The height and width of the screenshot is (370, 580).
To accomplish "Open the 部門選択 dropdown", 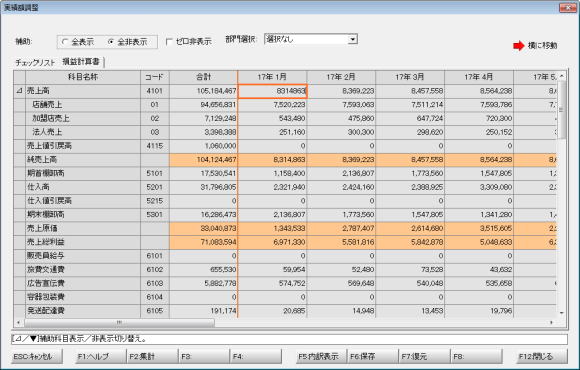I will pos(353,39).
